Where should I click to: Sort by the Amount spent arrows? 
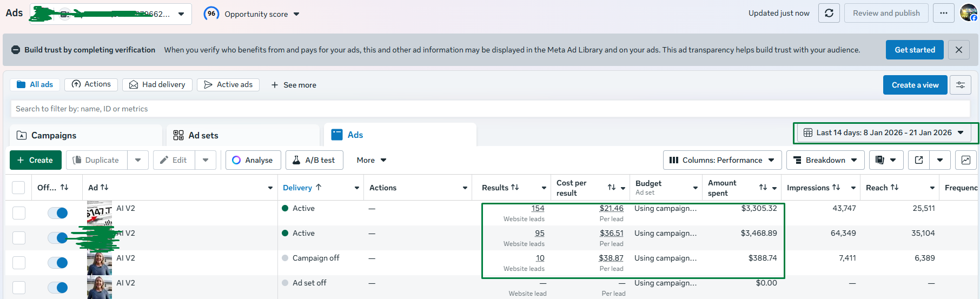coord(763,187)
